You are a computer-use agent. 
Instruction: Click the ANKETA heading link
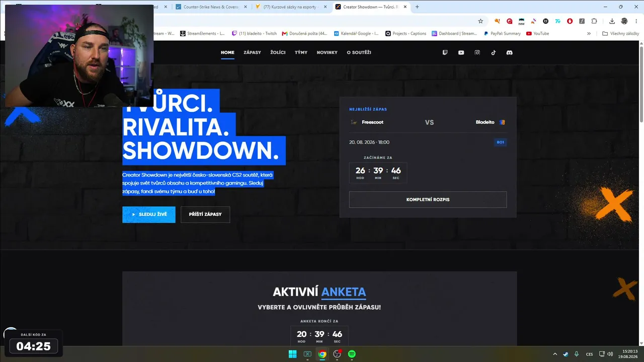pyautogui.click(x=344, y=292)
